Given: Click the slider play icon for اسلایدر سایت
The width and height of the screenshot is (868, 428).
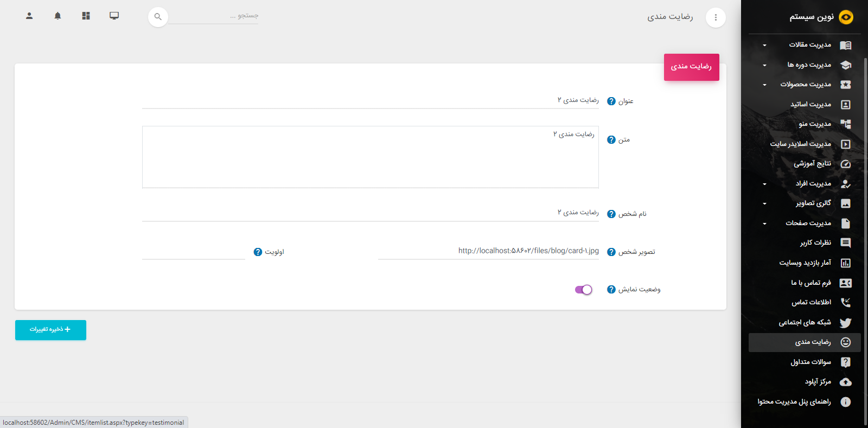Looking at the screenshot, I should click(x=845, y=144).
